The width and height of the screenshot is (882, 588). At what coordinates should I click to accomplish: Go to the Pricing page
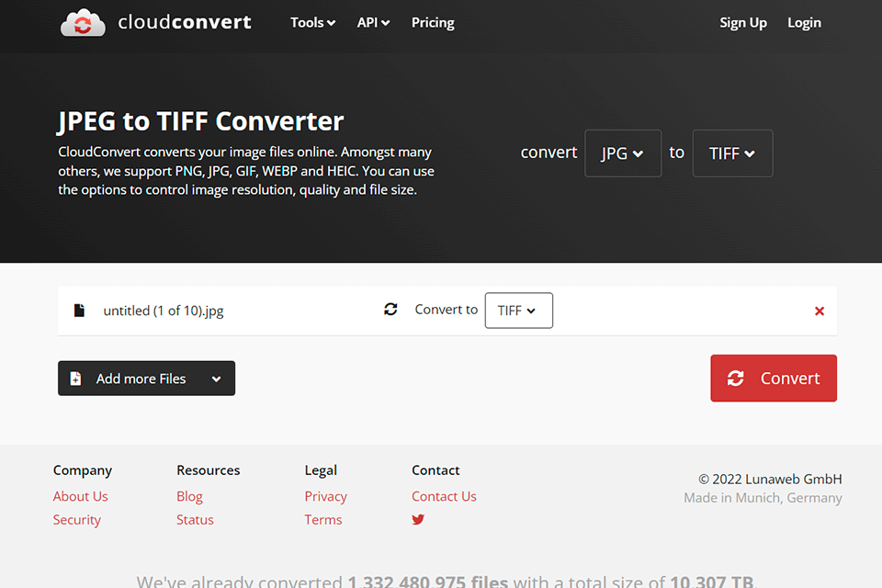pos(433,22)
